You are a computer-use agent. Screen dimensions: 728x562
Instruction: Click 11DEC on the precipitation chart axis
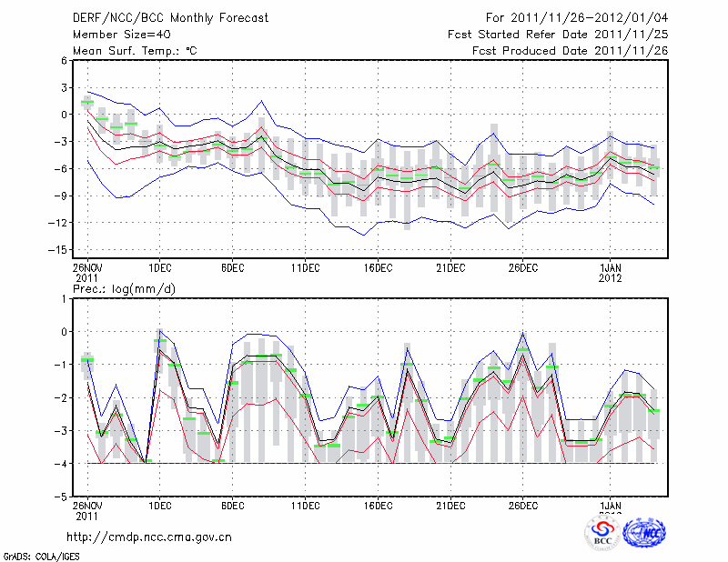pyautogui.click(x=305, y=506)
